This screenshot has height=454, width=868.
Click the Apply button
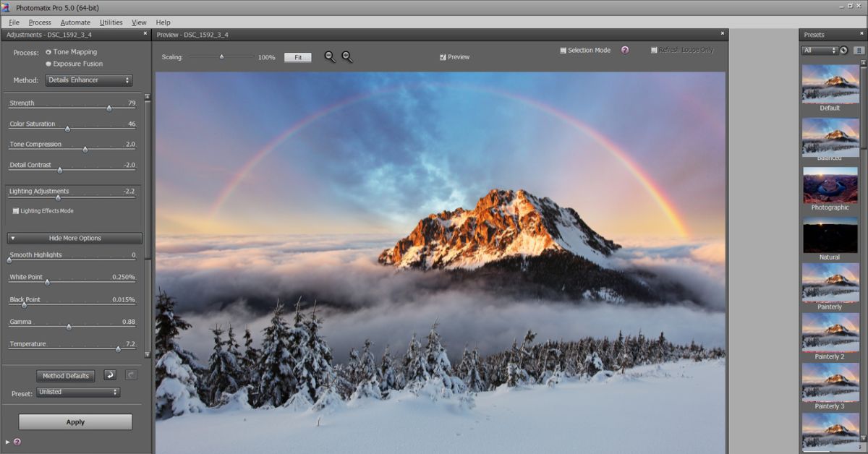point(75,422)
